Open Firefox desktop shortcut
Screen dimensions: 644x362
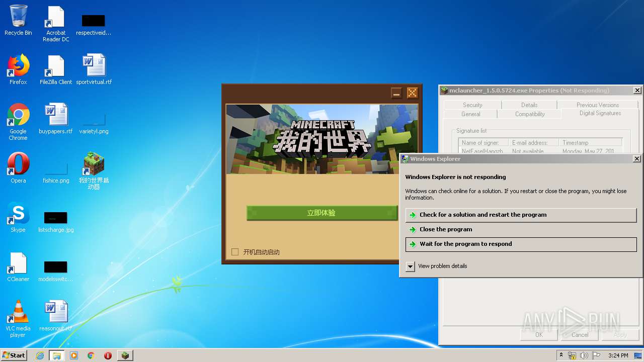(18, 69)
